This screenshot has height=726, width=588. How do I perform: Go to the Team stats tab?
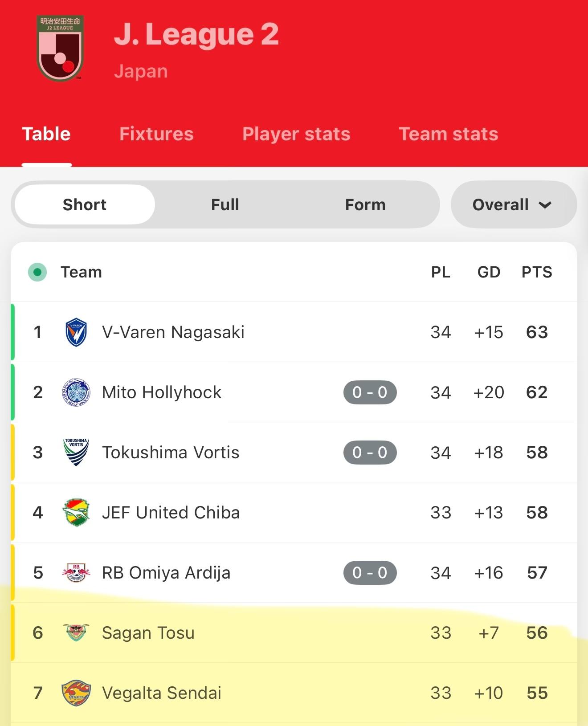[x=449, y=134]
